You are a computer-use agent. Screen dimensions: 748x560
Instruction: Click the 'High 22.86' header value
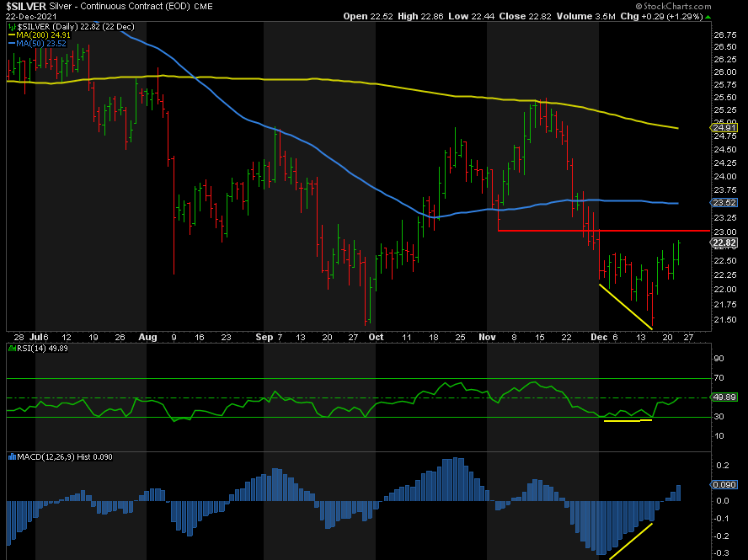[420, 16]
